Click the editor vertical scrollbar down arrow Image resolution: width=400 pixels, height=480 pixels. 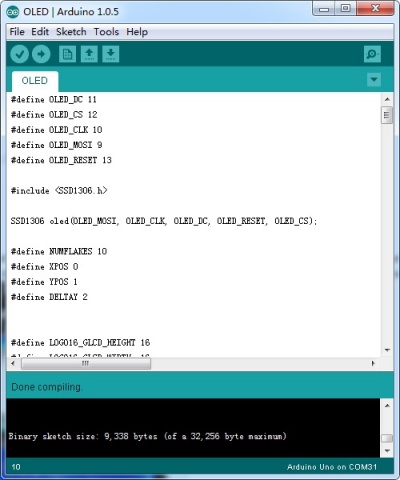coord(387,350)
